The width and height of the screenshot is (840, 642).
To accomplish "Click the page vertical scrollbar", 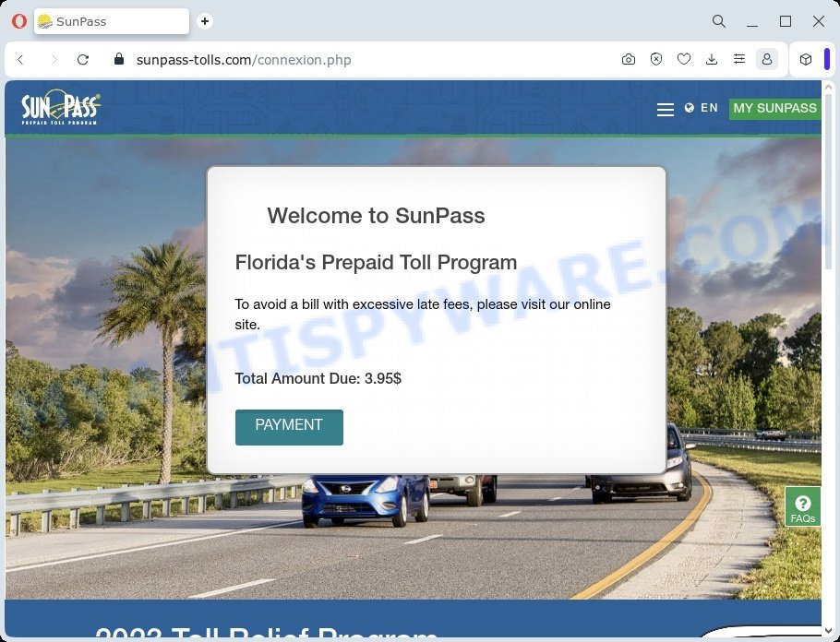I will (828, 182).
